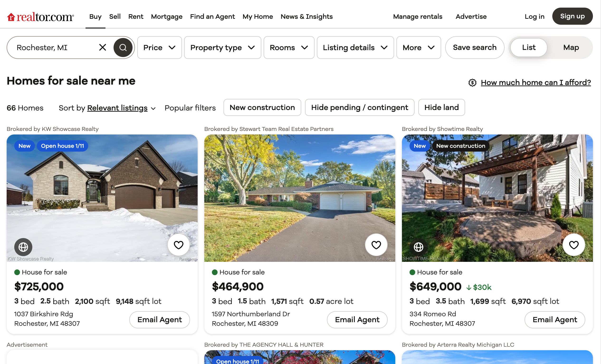Switch to Map view
The width and height of the screenshot is (601, 364).
pyautogui.click(x=571, y=47)
